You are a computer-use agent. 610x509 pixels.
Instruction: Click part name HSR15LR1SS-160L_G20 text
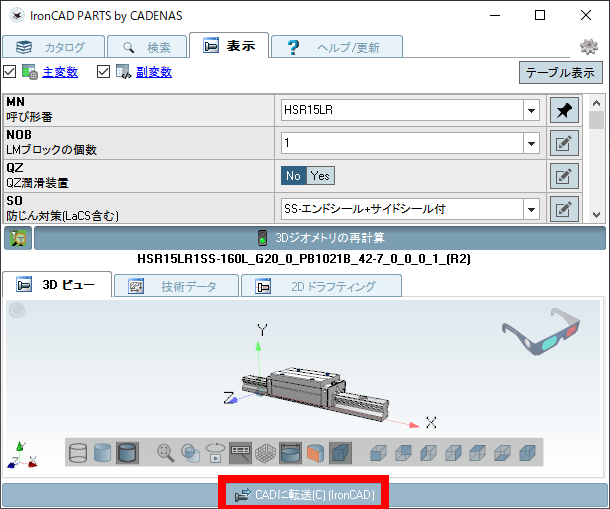coord(304,259)
